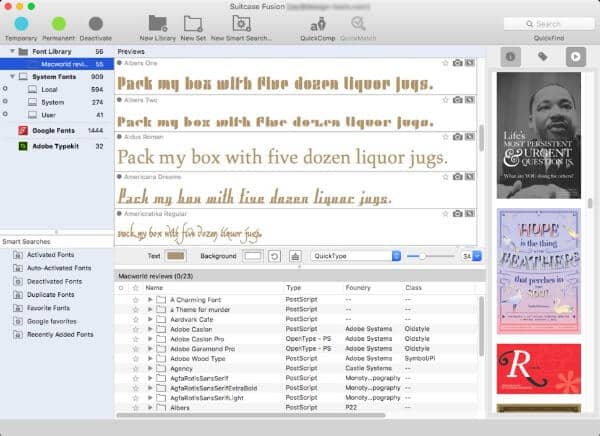Take snapshot of Americana Dreams preview
Image resolution: width=600 pixels, height=436 pixels.
pos(457,176)
